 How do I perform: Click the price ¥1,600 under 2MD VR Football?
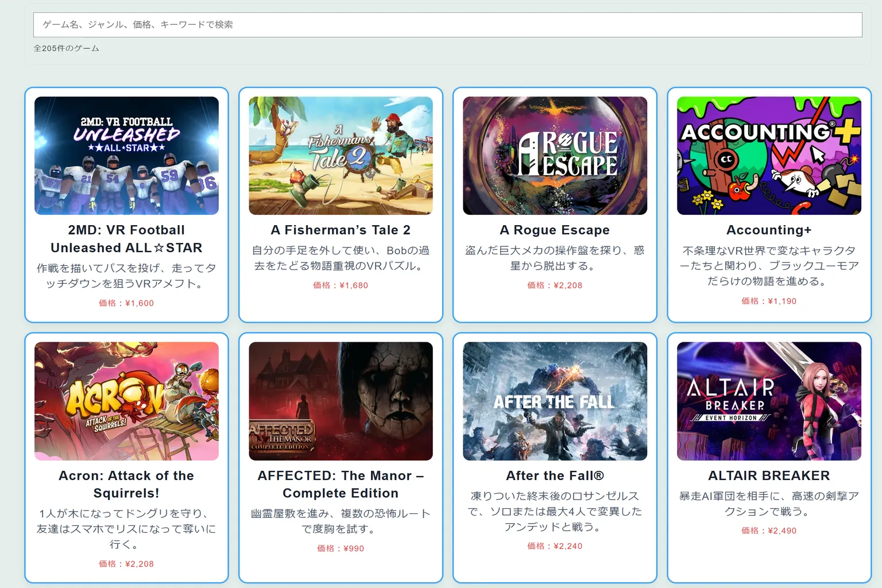[x=126, y=303]
